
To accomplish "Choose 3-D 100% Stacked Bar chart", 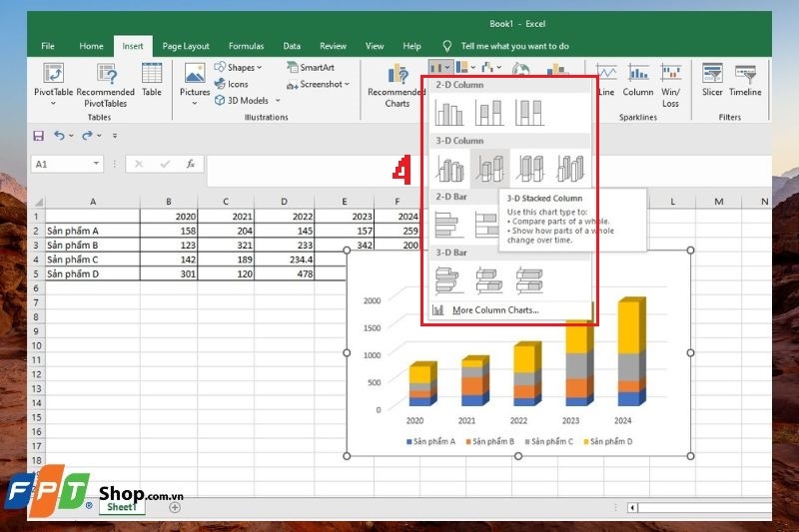I will tap(529, 280).
